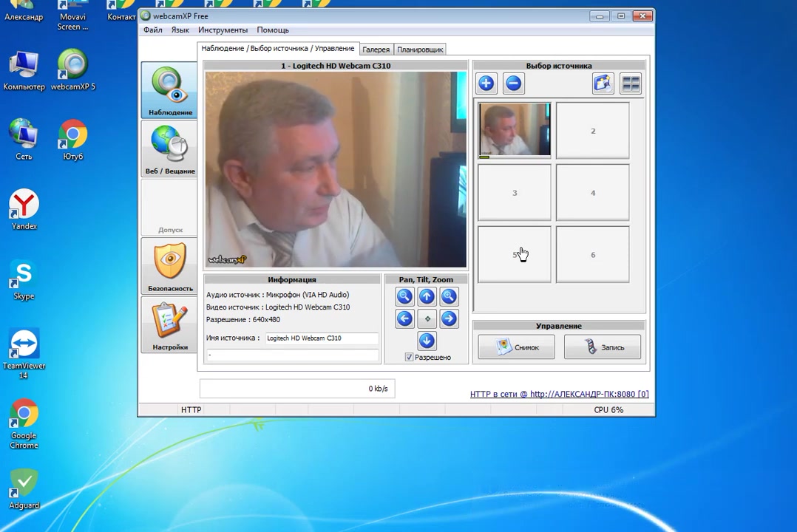Select empty source slot 2
This screenshot has height=532, width=797.
pyautogui.click(x=593, y=131)
